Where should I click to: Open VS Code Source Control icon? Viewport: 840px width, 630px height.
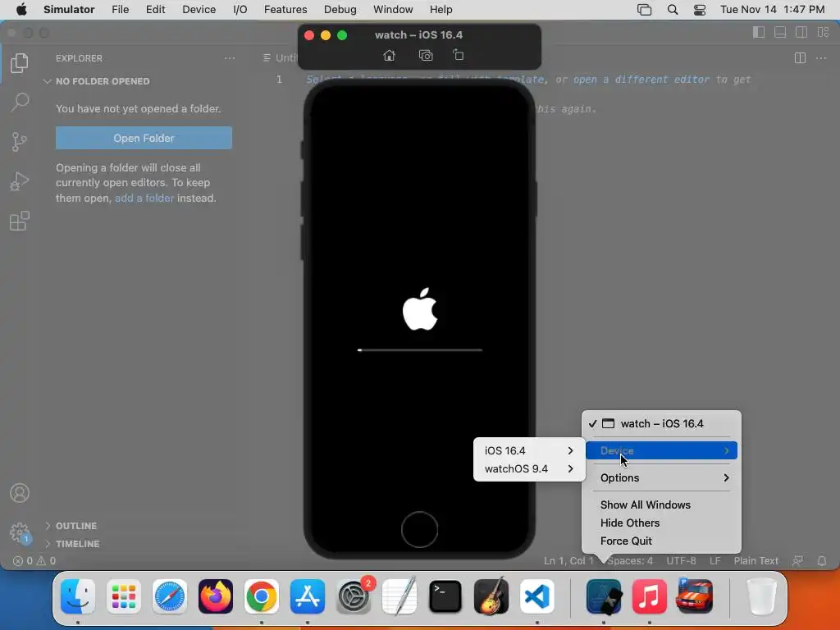pos(20,142)
